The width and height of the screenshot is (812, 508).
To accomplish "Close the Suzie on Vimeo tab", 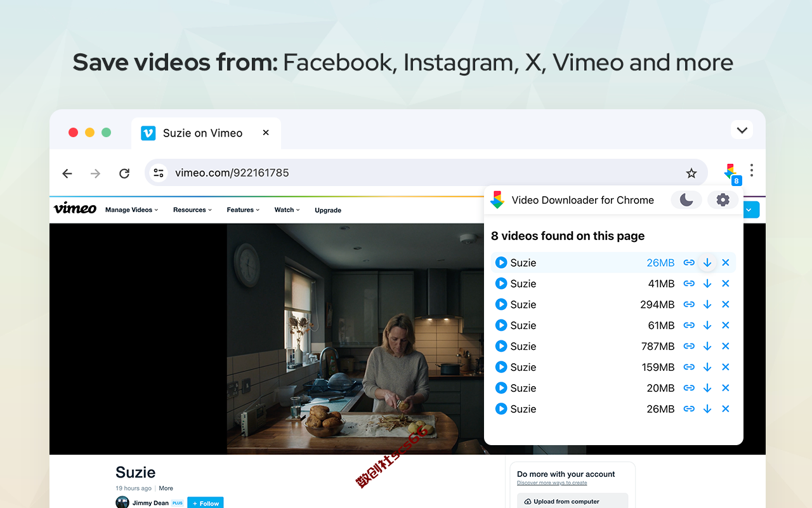I will [266, 133].
